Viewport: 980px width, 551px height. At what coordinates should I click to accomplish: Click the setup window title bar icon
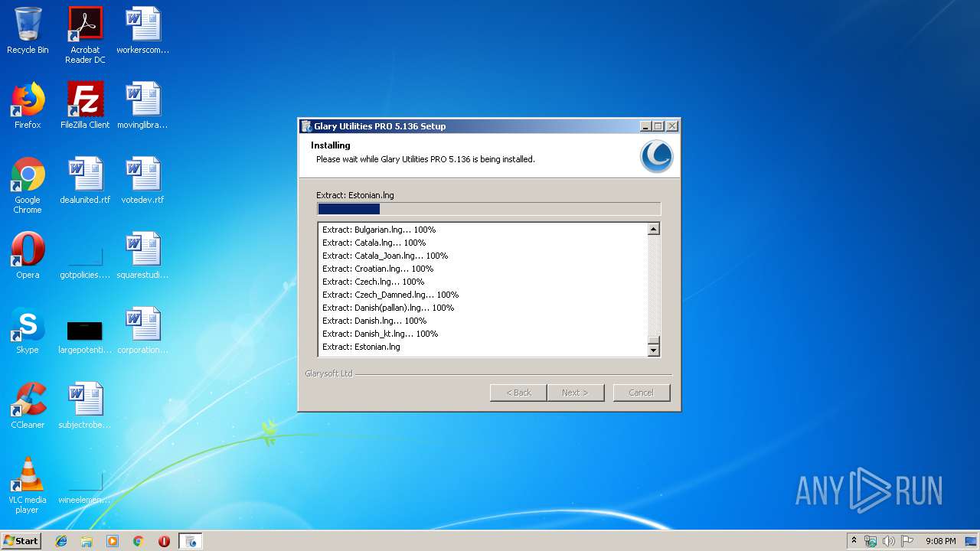[x=306, y=126]
